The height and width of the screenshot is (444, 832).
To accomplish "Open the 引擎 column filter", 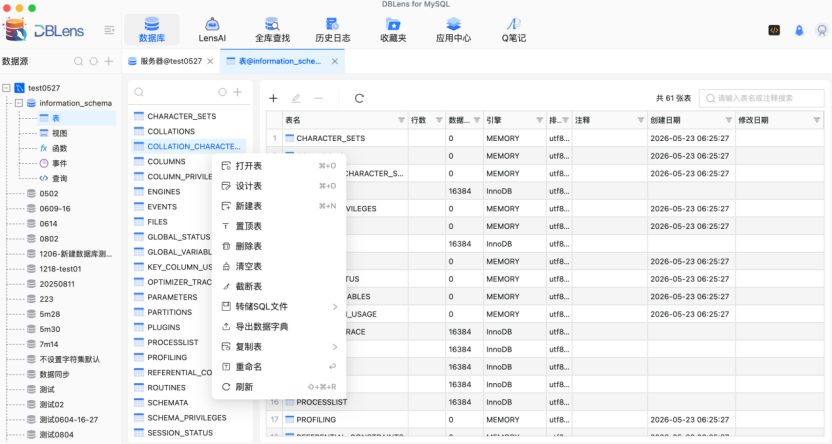I will click(539, 120).
